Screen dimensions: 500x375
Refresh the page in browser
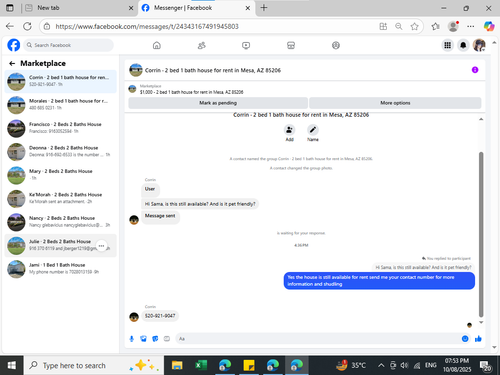coord(27,26)
